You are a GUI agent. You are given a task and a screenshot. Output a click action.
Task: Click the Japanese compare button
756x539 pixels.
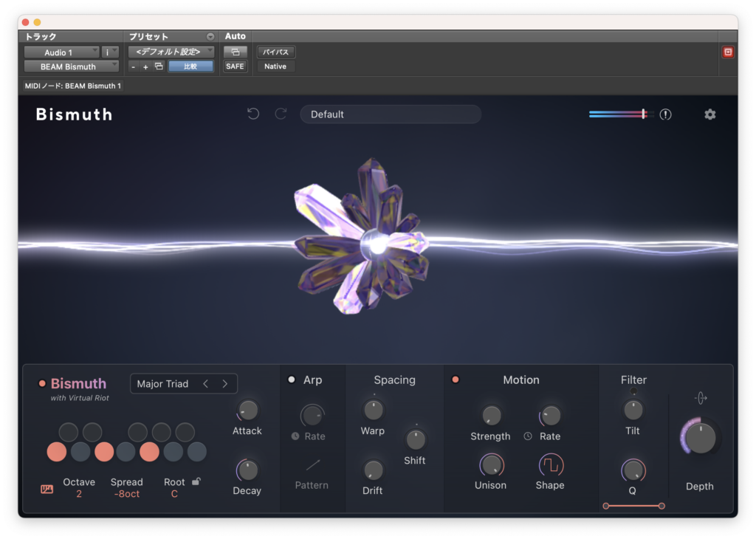190,66
